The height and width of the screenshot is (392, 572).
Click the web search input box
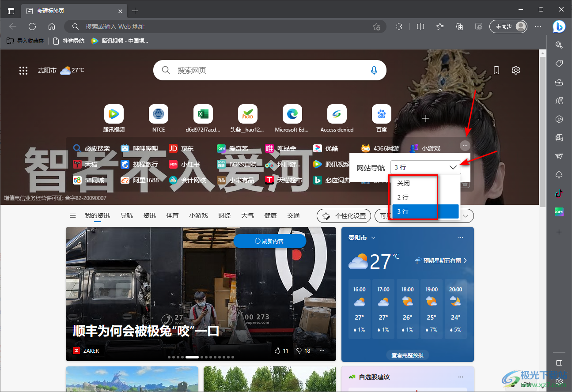pyautogui.click(x=269, y=70)
